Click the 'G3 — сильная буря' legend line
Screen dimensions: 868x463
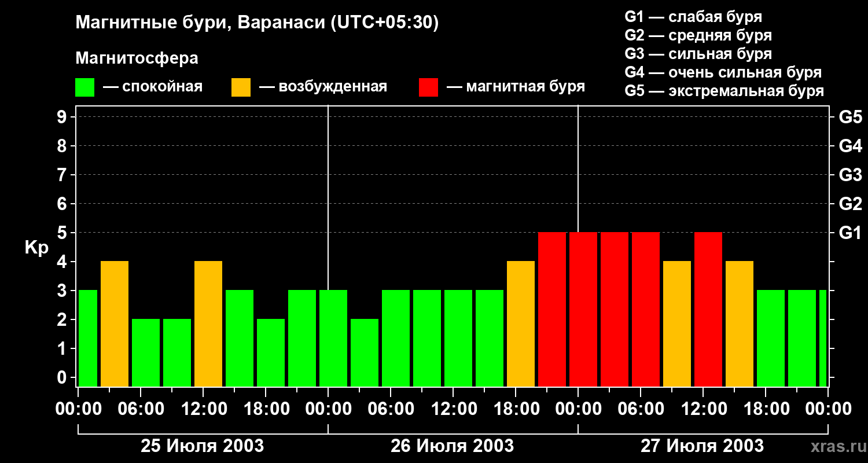click(x=698, y=54)
